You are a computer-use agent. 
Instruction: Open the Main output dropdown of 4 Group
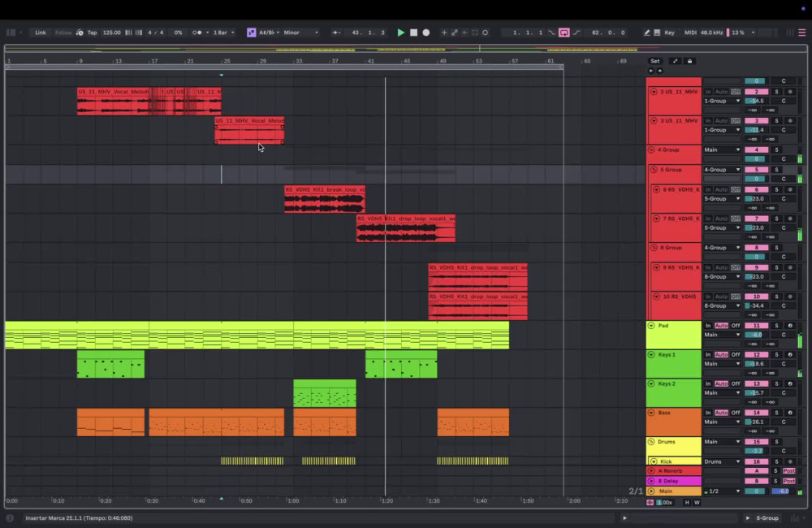[x=722, y=149]
